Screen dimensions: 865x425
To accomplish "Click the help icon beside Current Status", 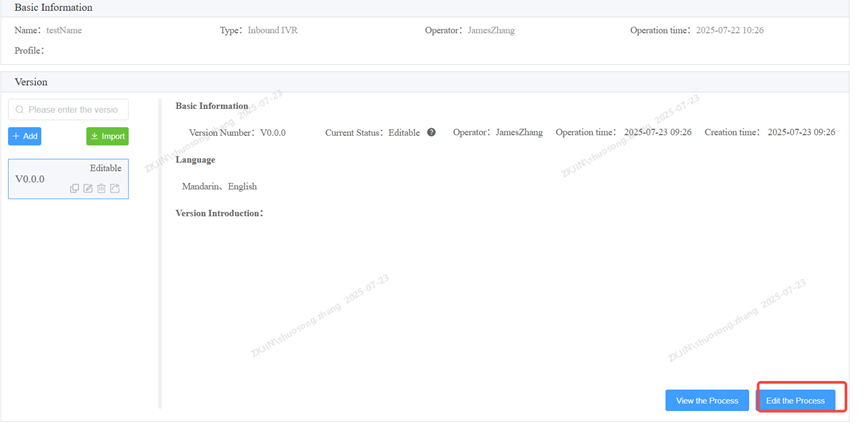I will tap(431, 132).
